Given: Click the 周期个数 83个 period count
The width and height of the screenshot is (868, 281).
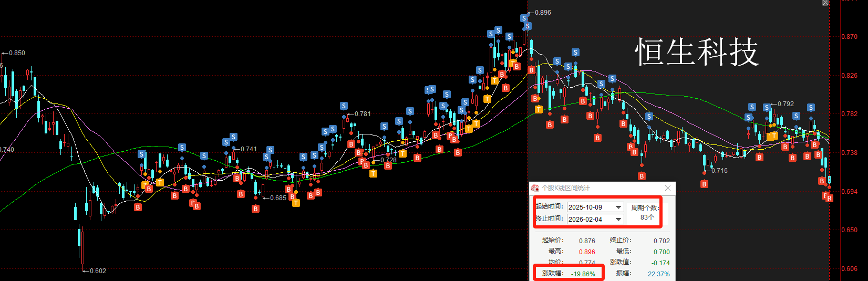Looking at the screenshot, I should coord(645,212).
